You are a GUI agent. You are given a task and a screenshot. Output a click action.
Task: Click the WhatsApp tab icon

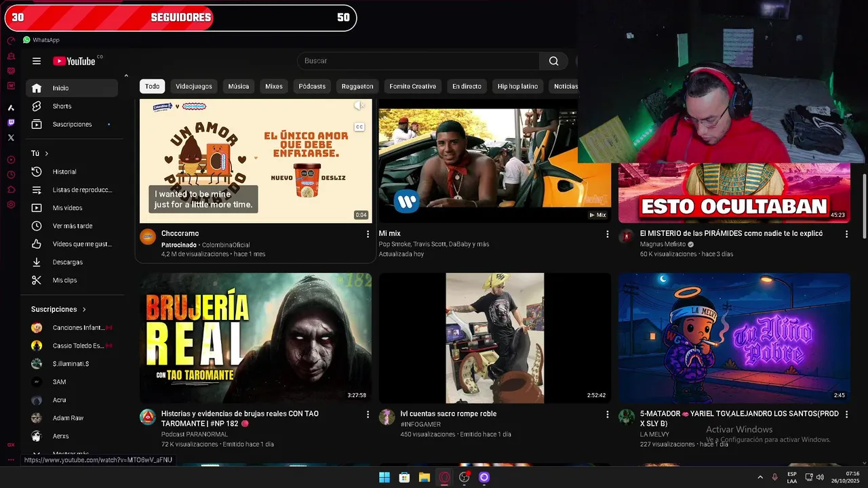coord(26,40)
